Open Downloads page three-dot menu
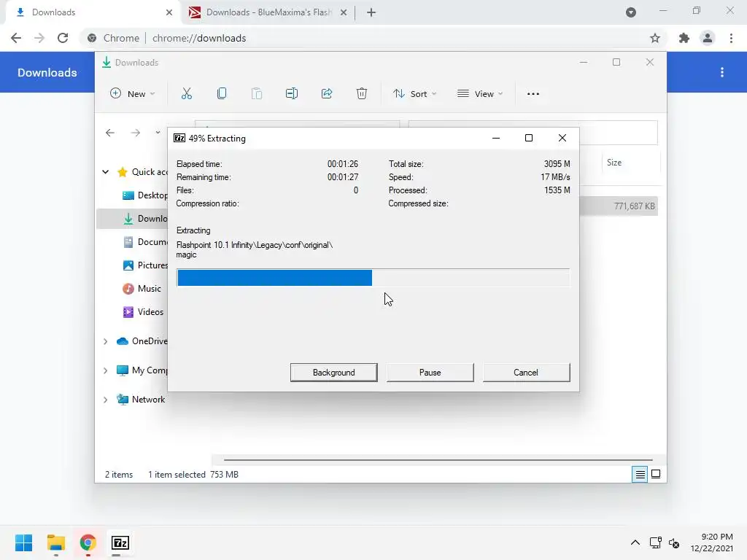This screenshot has height=560, width=747. (x=722, y=72)
